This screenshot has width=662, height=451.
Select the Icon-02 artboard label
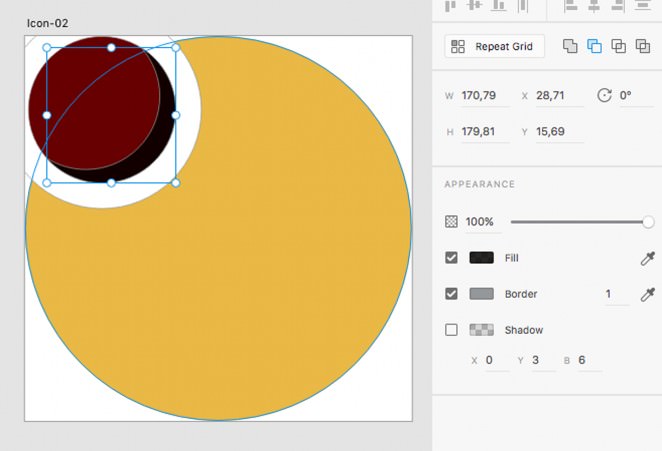click(x=47, y=23)
